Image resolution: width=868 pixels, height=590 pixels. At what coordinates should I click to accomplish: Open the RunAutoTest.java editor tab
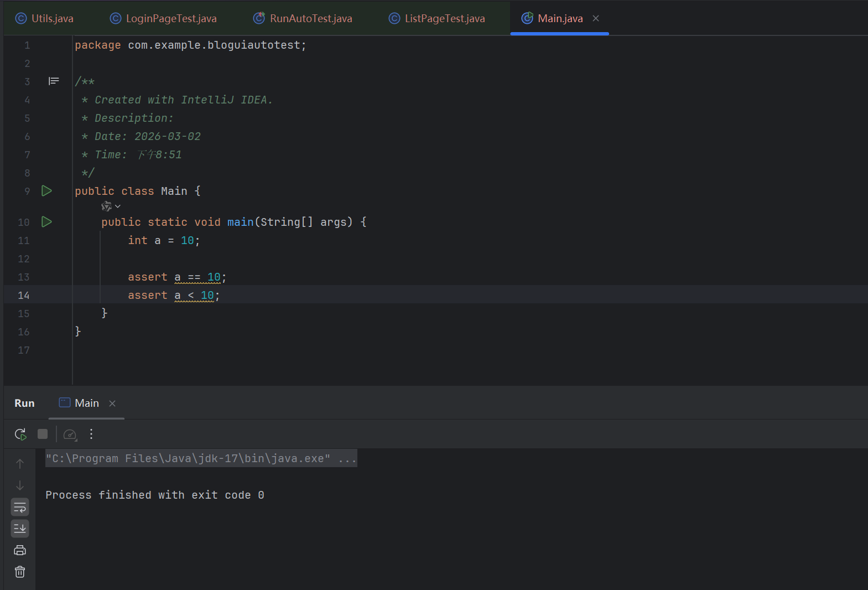tap(303, 18)
